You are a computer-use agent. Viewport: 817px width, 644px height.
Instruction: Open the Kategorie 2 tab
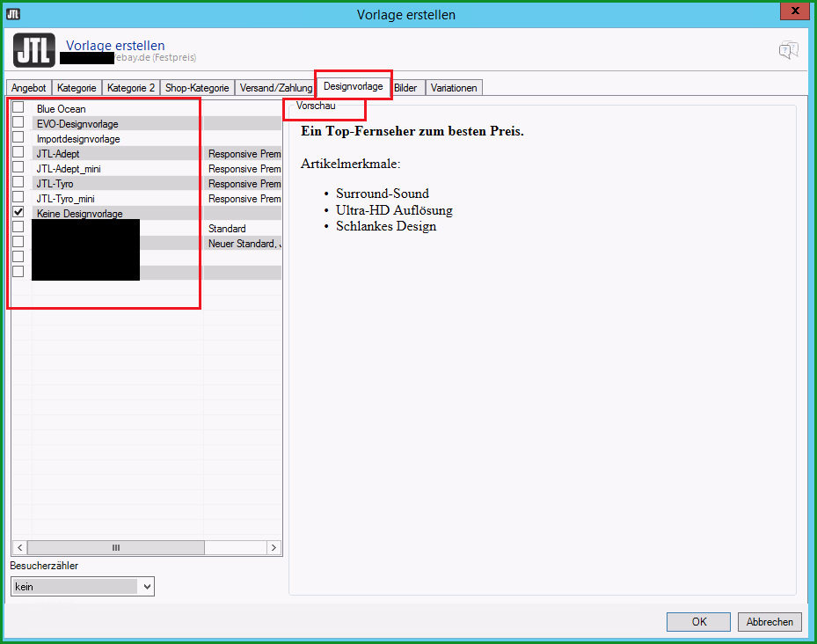pyautogui.click(x=131, y=88)
